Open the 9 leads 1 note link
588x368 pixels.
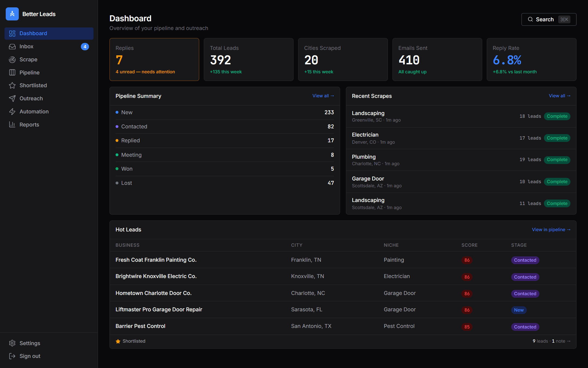point(551,341)
